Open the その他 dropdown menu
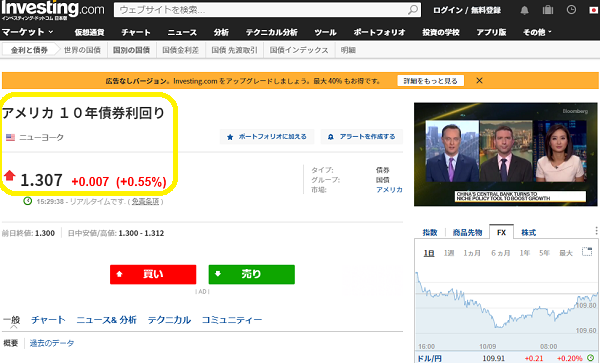Viewport: 600px width, 363px height. pos(537,32)
